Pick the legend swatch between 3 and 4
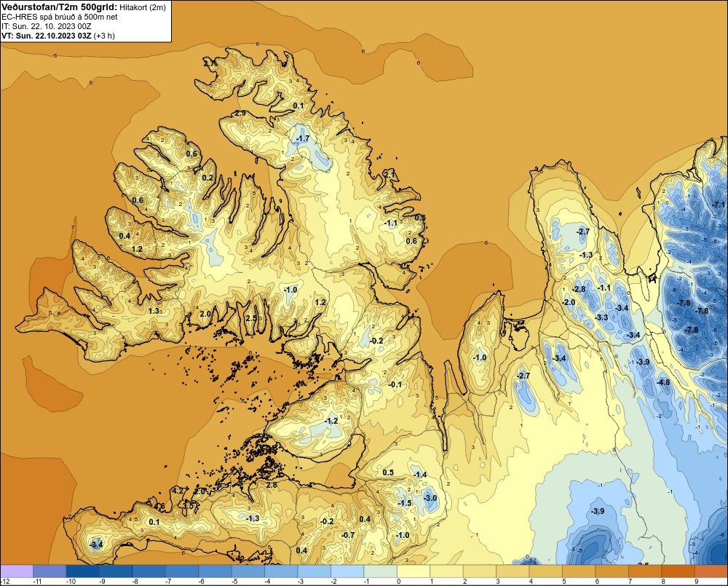The width and height of the screenshot is (728, 586). pos(513,571)
